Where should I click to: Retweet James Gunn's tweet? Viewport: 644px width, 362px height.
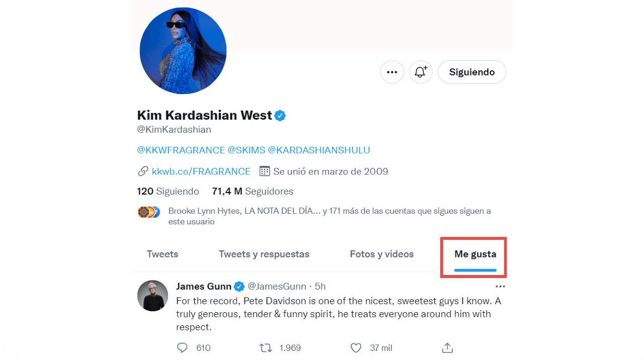click(x=265, y=347)
